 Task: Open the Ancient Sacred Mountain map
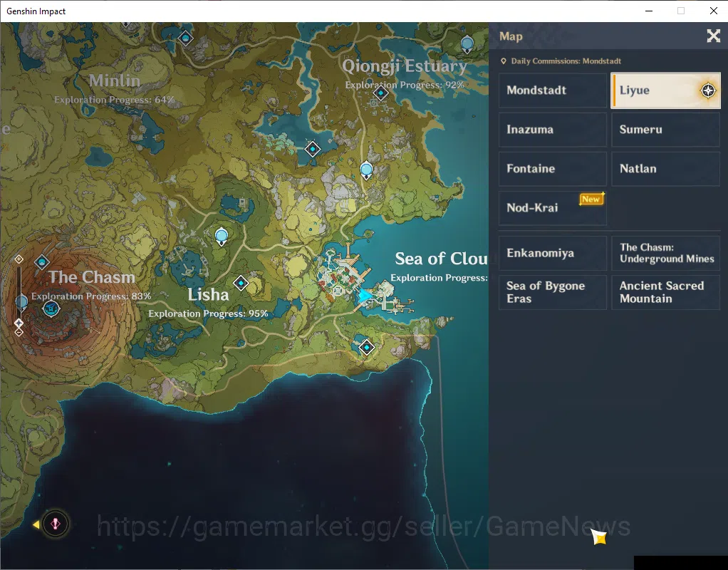(x=665, y=292)
